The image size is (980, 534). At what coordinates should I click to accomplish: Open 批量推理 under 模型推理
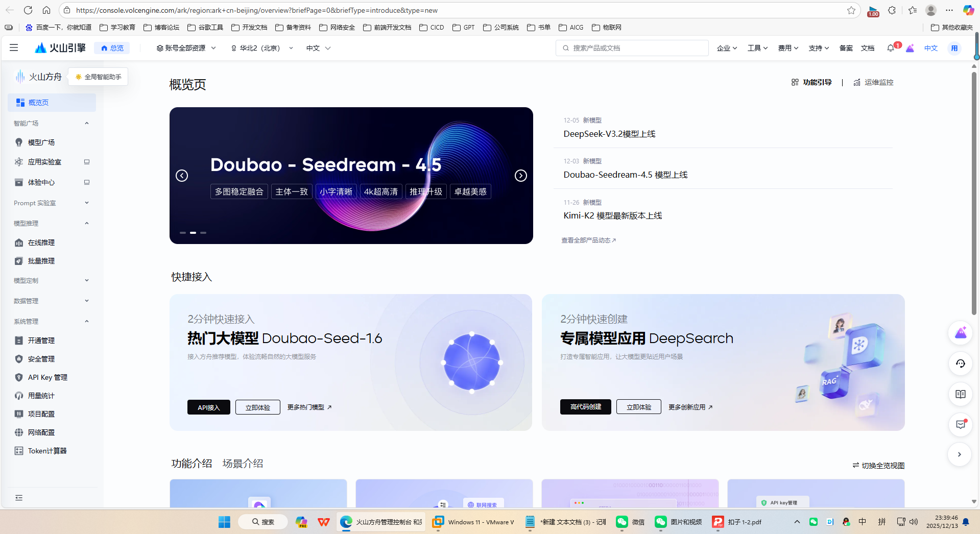pyautogui.click(x=42, y=261)
